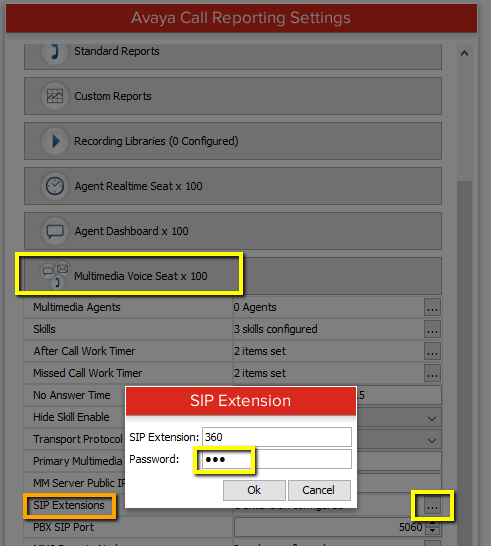Click After Call Work Timer '2 items set'

coord(260,351)
